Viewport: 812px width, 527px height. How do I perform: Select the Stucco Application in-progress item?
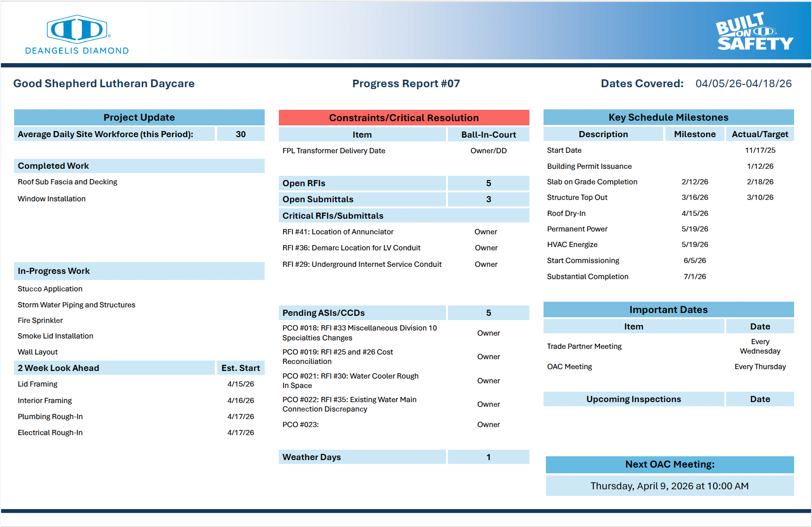50,289
